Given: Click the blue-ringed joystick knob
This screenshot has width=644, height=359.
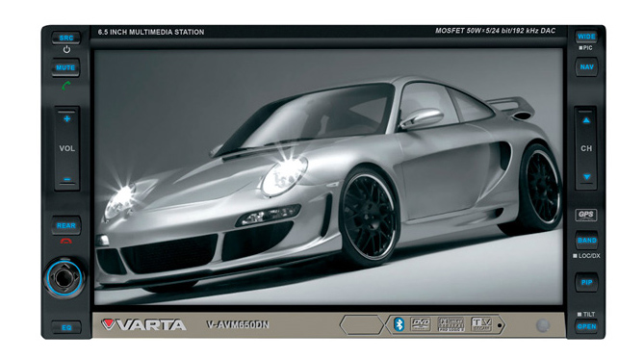Looking at the screenshot, I should (x=64, y=278).
